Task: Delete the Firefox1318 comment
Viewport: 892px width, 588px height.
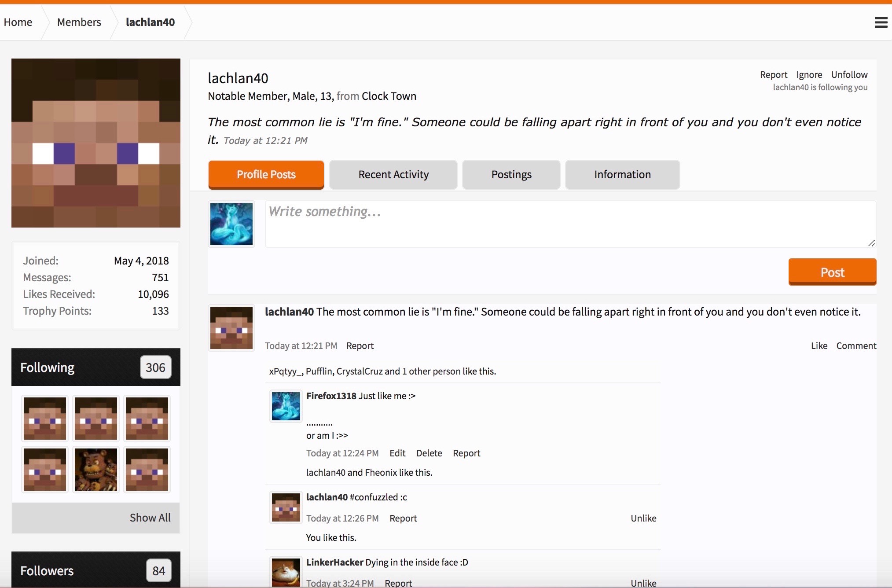Action: tap(429, 453)
